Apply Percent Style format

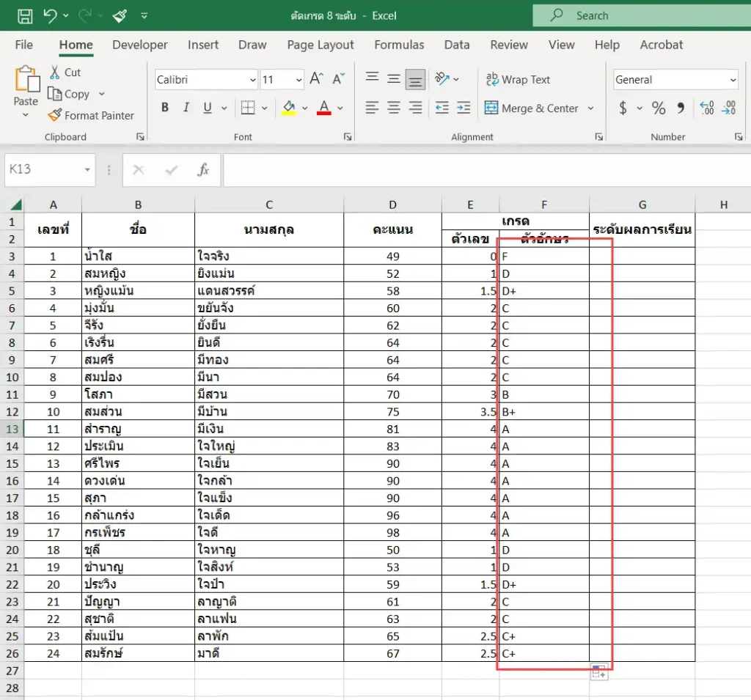tap(659, 108)
